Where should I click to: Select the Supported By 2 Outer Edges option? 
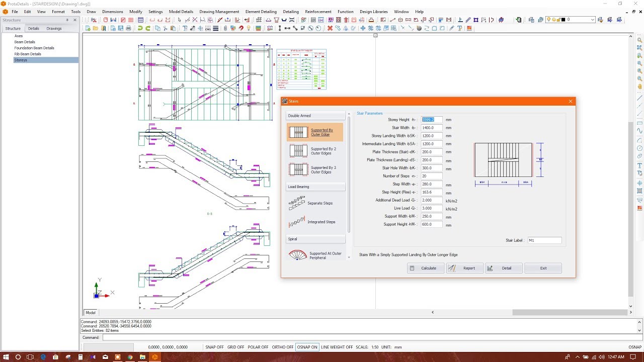tap(315, 151)
